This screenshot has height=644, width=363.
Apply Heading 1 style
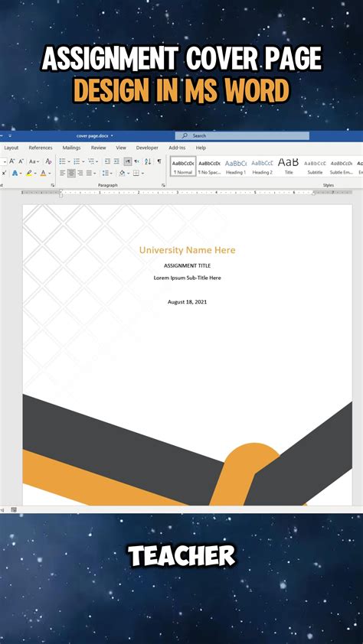pos(236,166)
